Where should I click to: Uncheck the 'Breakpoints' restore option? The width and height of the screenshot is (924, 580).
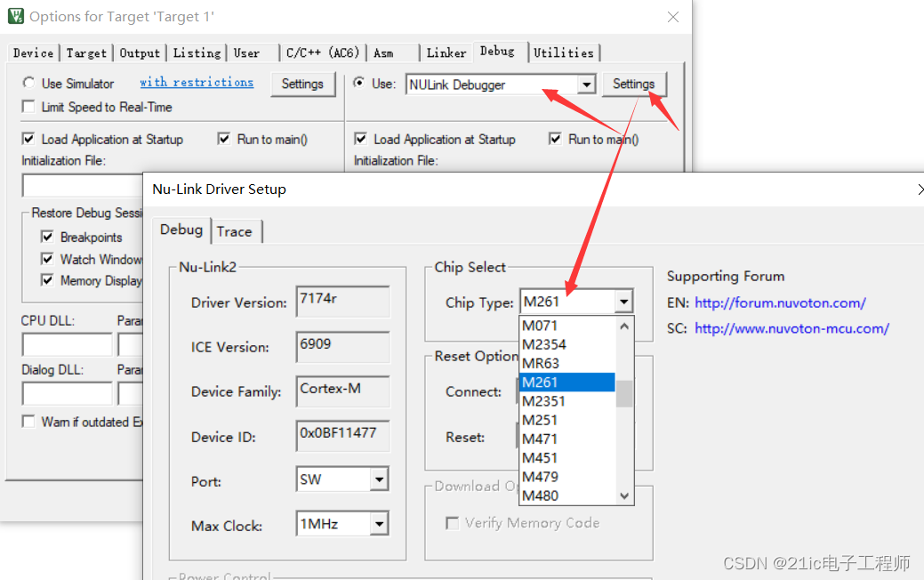pyautogui.click(x=47, y=237)
